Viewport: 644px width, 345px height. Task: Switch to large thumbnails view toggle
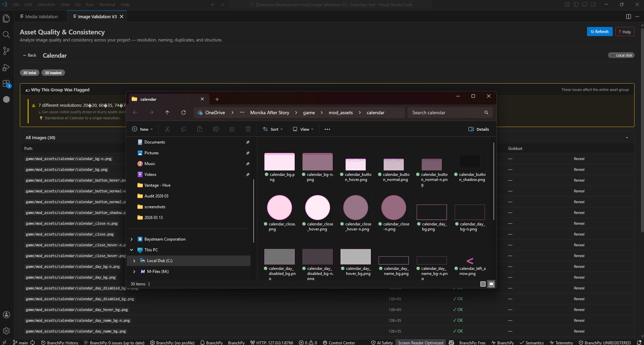pos(491,284)
